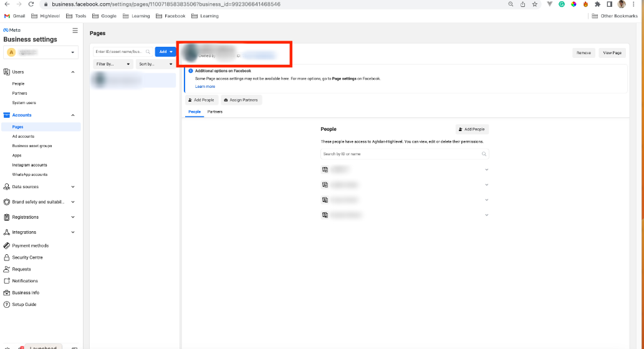Select Ad accounts in the Accounts menu
Viewport: 644px width, 349px height.
click(x=23, y=136)
